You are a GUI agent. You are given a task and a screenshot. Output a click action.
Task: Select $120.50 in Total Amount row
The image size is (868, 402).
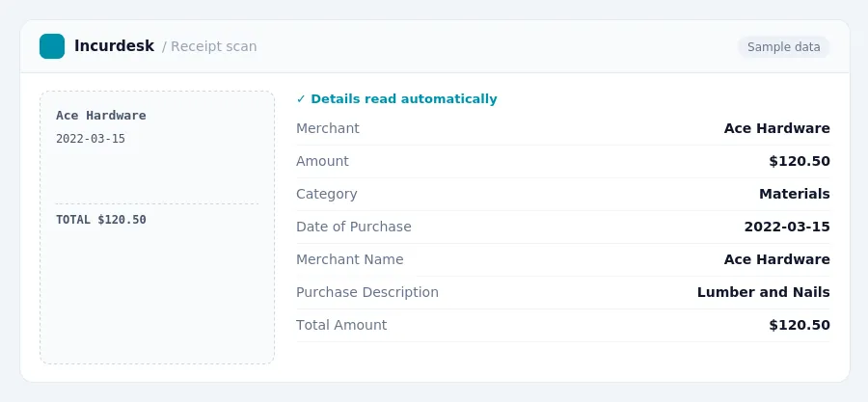tap(800, 325)
